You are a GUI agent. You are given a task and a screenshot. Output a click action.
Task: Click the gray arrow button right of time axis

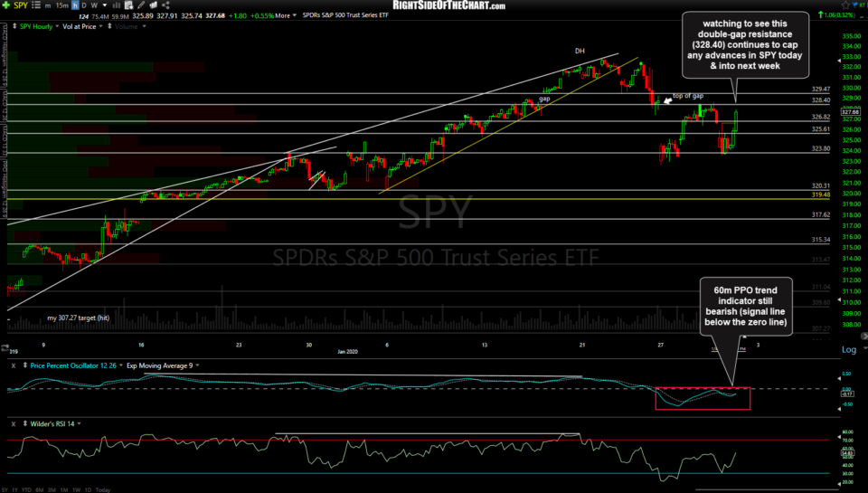point(864,336)
